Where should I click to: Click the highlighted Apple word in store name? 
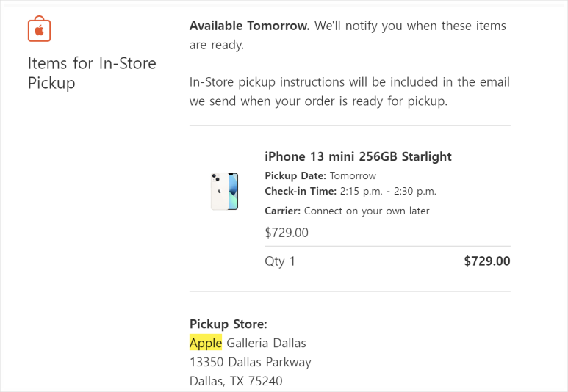coord(206,342)
